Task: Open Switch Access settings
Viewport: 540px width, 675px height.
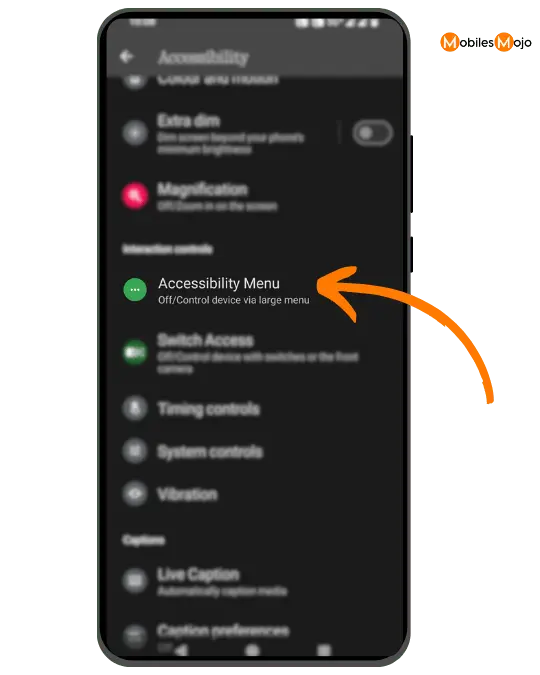Action: click(x=255, y=353)
